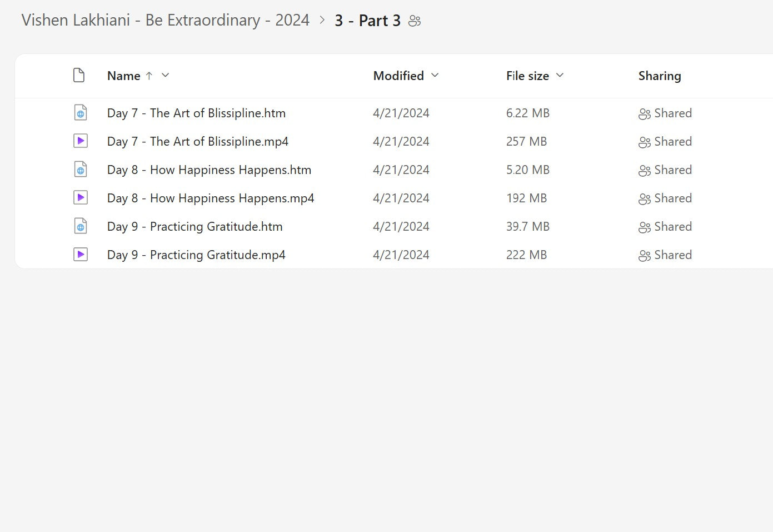Click the web icon for Day 7 Blissipline.htm
773x532 pixels.
pos(81,113)
